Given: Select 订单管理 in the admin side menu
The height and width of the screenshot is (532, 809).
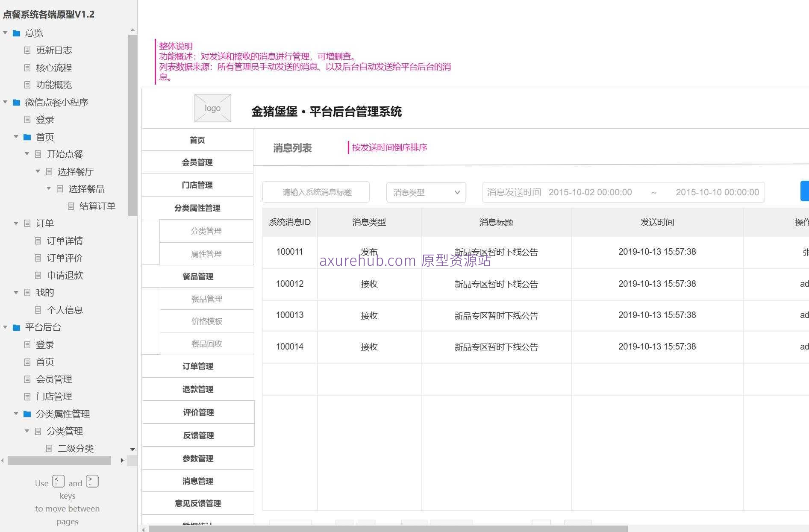Looking at the screenshot, I should click(x=198, y=366).
